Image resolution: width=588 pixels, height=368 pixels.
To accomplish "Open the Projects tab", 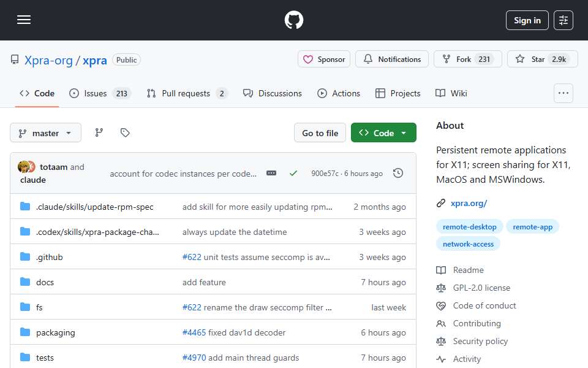I will (x=398, y=93).
